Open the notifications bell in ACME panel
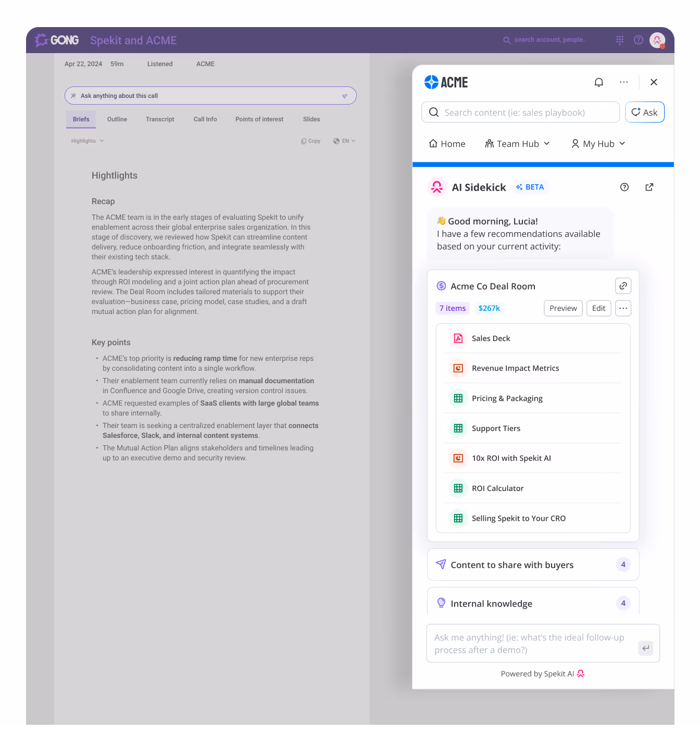The width and height of the screenshot is (700, 742). point(599,82)
